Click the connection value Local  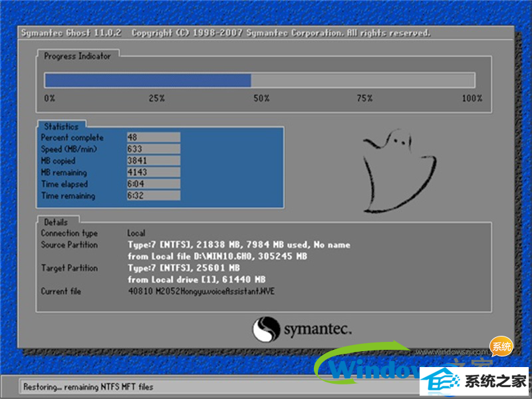pyautogui.click(x=136, y=233)
